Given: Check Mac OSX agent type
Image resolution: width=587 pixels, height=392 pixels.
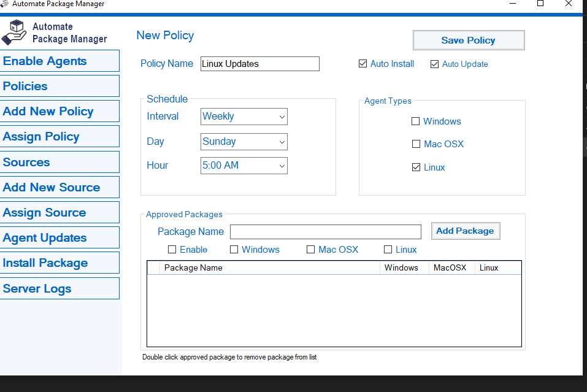Looking at the screenshot, I should (x=416, y=144).
